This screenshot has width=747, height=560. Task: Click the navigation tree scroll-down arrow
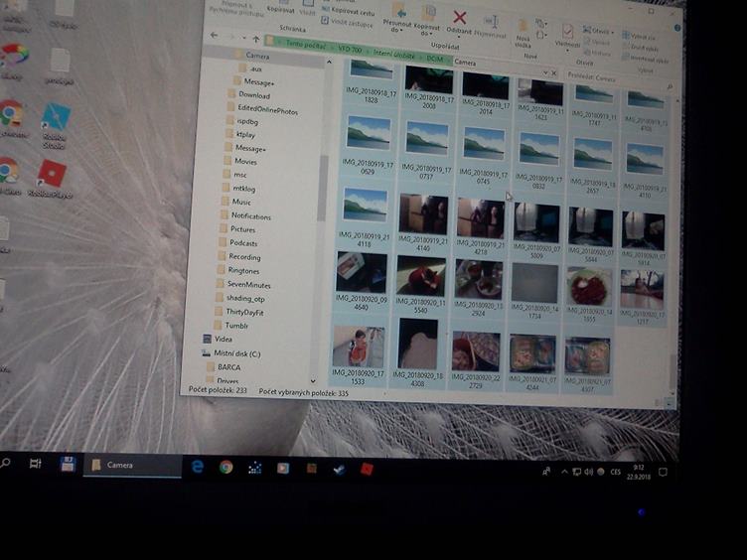tap(313, 381)
